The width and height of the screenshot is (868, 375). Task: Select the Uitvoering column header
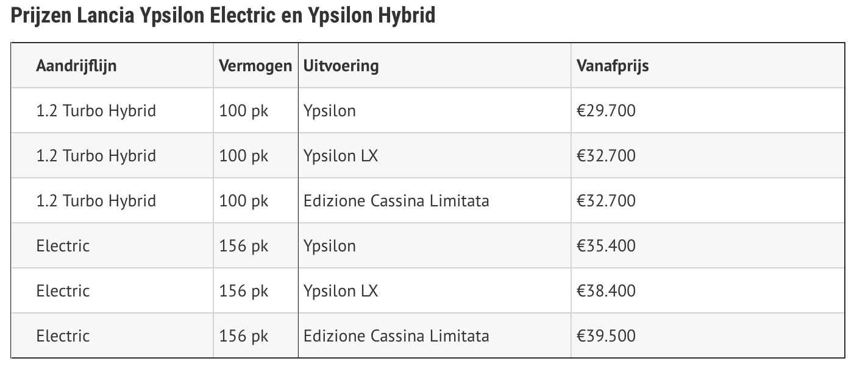click(341, 66)
